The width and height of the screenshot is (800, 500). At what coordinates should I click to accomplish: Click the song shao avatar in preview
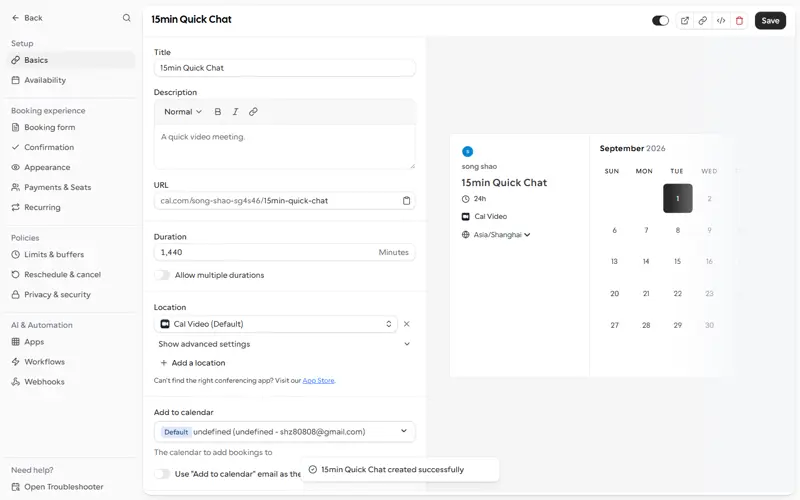click(x=467, y=152)
